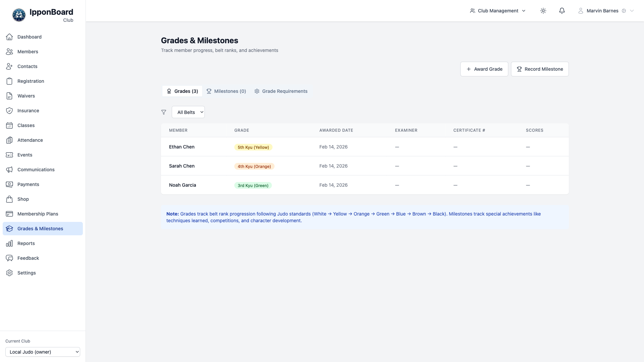The image size is (644, 362).
Task: Click the IpponBoard club logo
Action: pos(19,15)
